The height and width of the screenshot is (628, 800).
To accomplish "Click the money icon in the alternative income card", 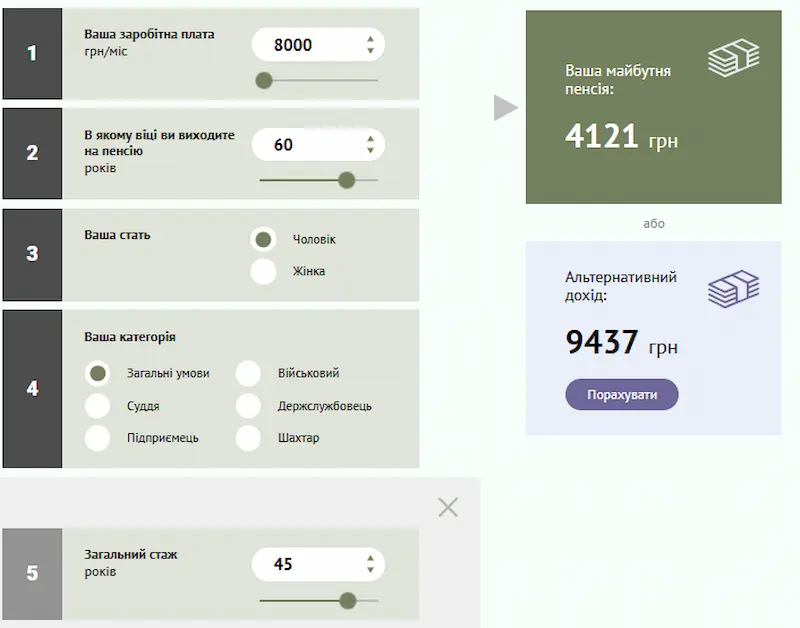I will coord(733,289).
